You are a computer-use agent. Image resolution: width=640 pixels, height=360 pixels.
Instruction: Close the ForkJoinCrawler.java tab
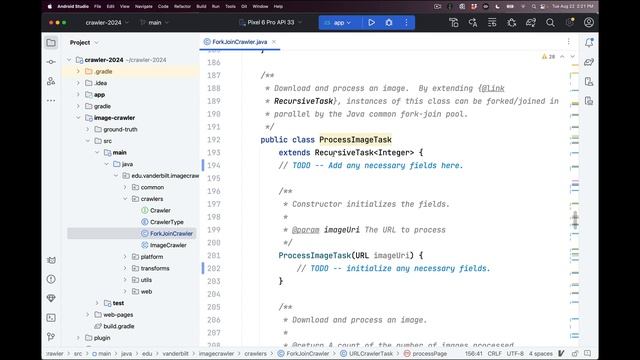point(274,42)
